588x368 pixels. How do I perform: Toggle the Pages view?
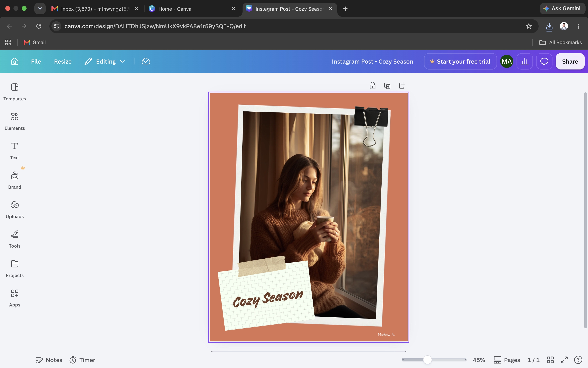click(x=507, y=360)
